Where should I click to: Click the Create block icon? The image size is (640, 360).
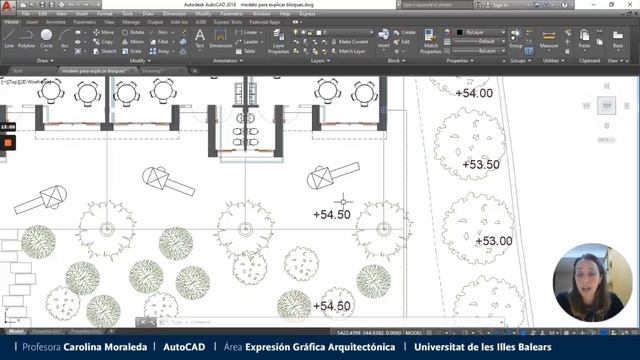(397, 32)
